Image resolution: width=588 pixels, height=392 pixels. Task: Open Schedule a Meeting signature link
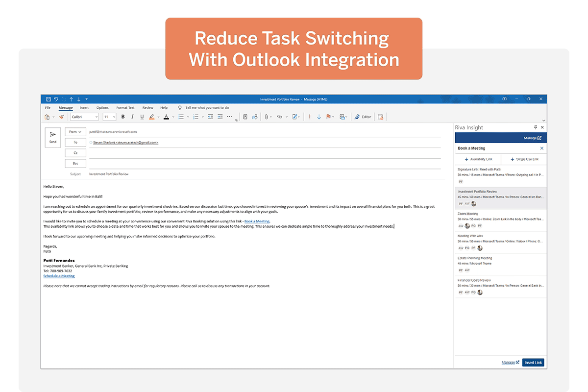pyautogui.click(x=59, y=276)
